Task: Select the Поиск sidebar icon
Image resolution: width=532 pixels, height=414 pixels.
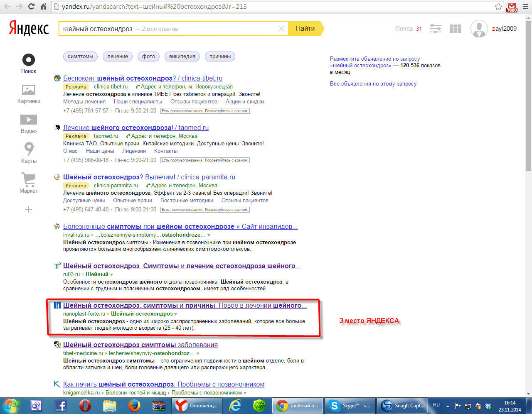Action: 29,64
